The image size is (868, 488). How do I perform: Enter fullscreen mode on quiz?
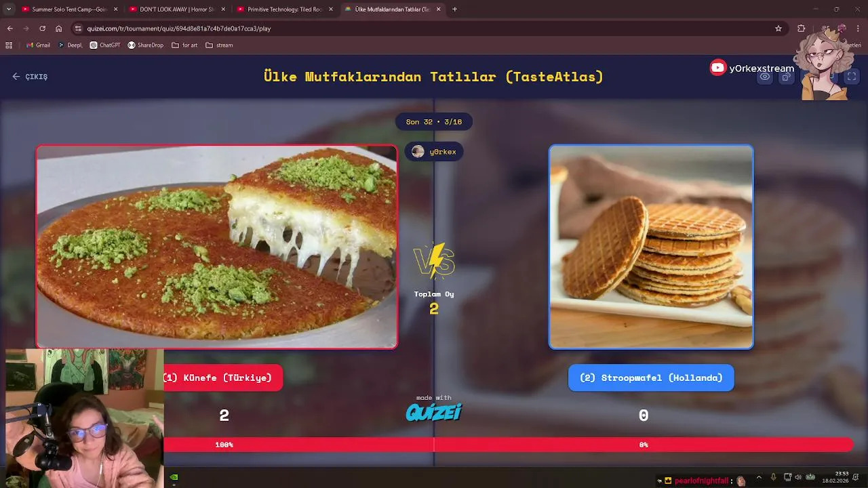[852, 77]
